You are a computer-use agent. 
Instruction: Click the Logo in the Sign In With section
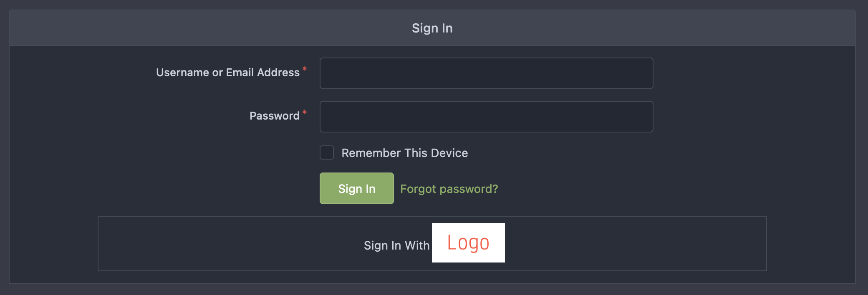pyautogui.click(x=468, y=243)
